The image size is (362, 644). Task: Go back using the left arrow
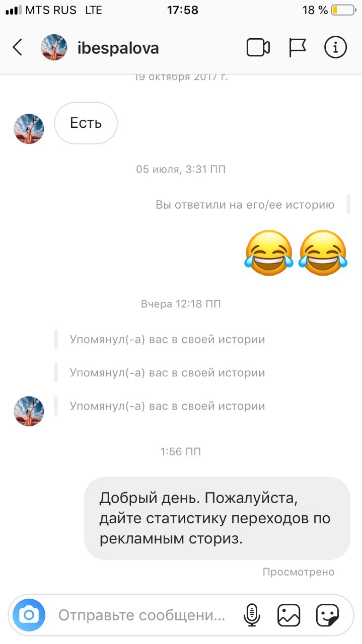tap(18, 48)
